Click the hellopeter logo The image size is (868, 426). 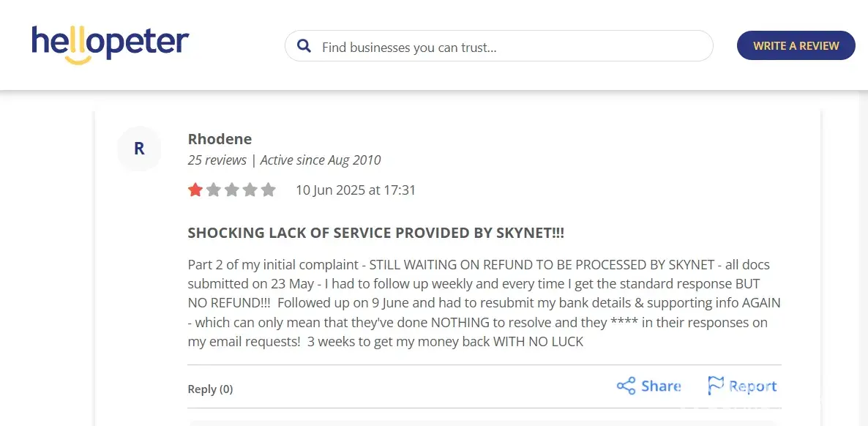coord(111,44)
